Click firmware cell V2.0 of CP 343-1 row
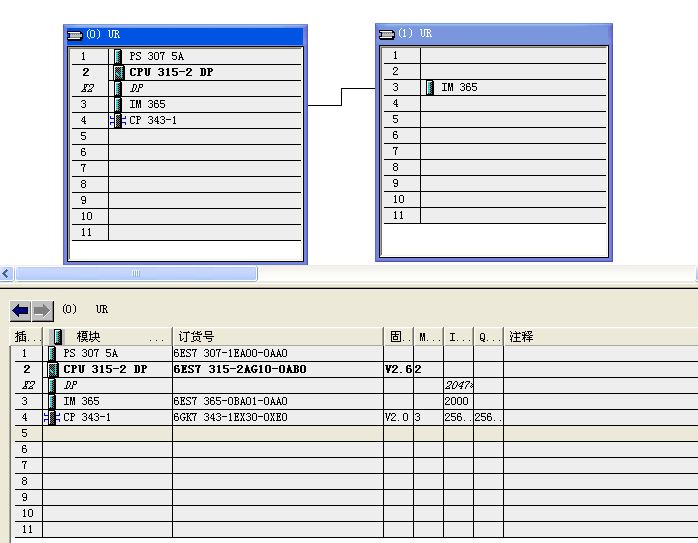Screen dimensions: 698x543 pos(398,417)
